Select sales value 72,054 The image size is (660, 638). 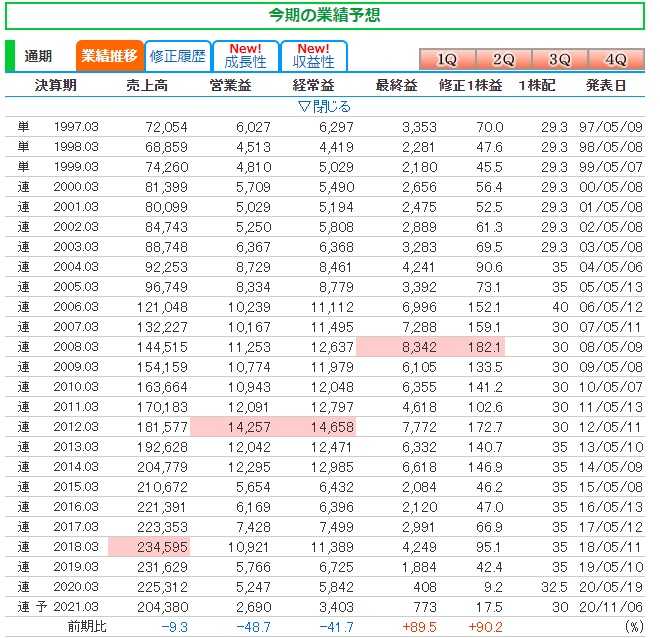pos(166,127)
